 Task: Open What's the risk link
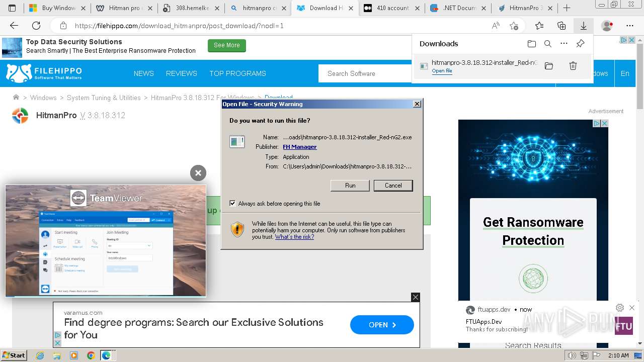[294, 237]
